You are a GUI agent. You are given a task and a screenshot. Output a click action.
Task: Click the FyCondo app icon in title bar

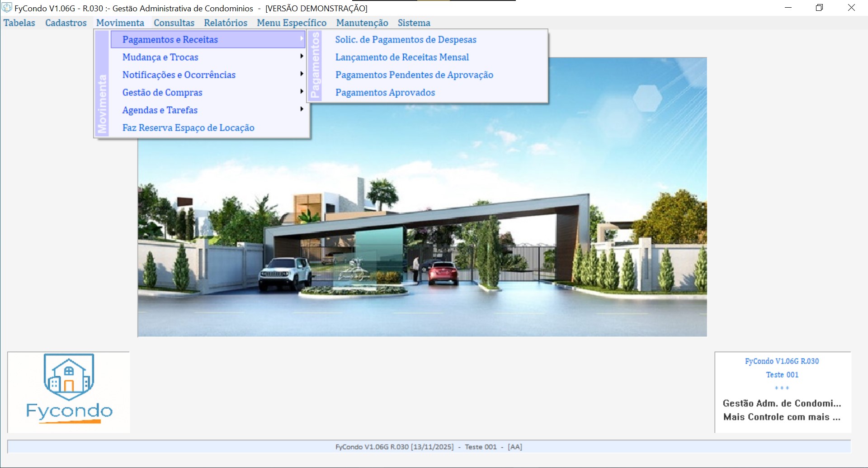point(7,8)
